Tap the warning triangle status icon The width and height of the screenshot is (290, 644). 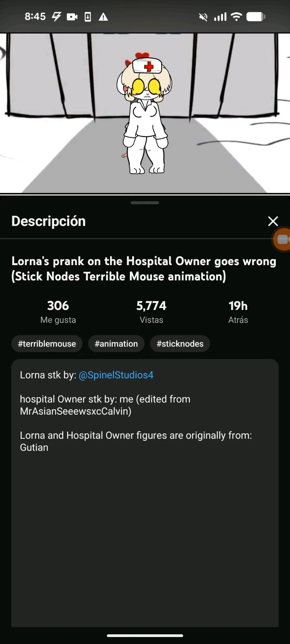tap(103, 17)
